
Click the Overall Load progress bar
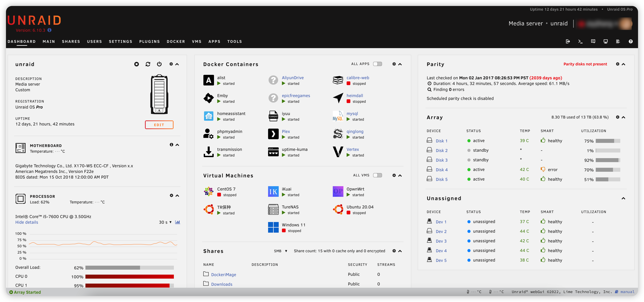pos(130,268)
